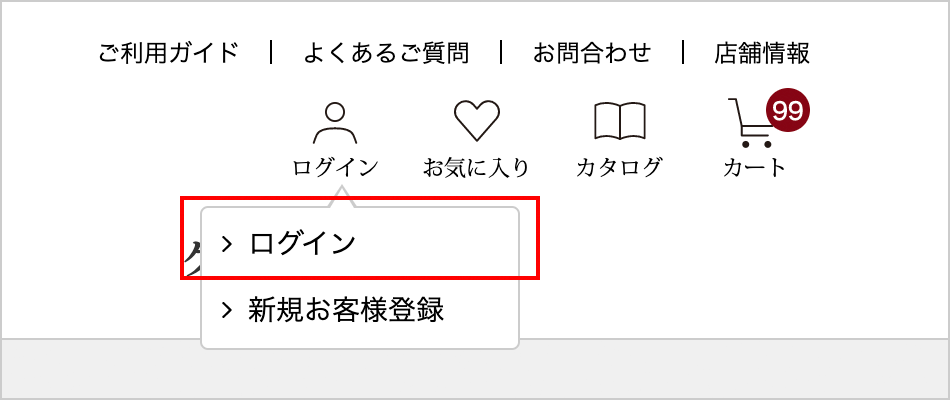Click the お気に入り text label

coord(476,167)
